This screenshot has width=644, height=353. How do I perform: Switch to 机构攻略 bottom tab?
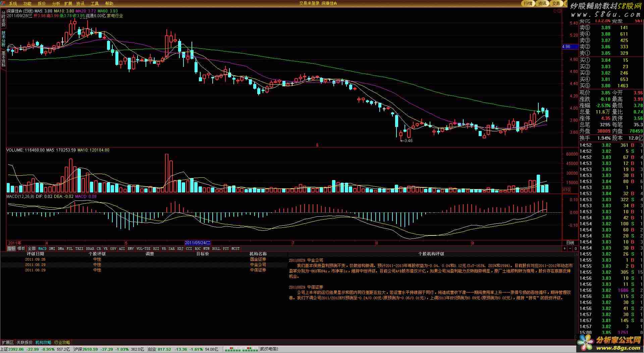(43, 343)
